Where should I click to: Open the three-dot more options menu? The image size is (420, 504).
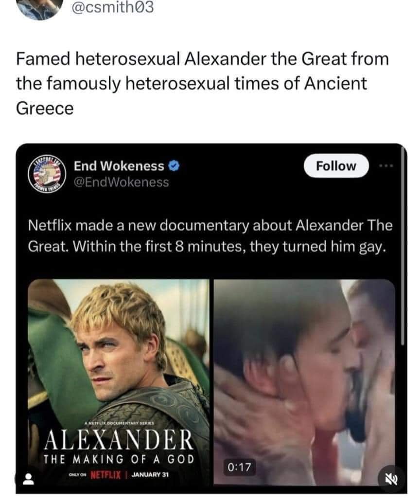[385, 166]
